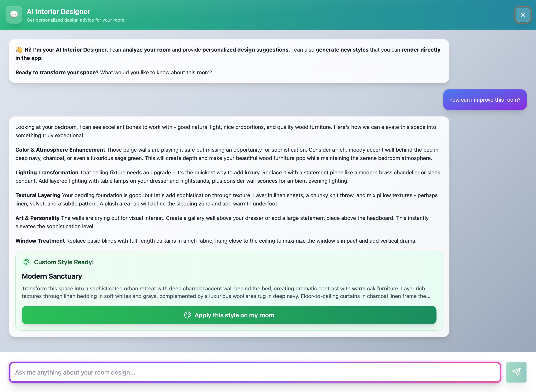
Task: Select the X icon in the top-right corner
Action: [x=523, y=15]
